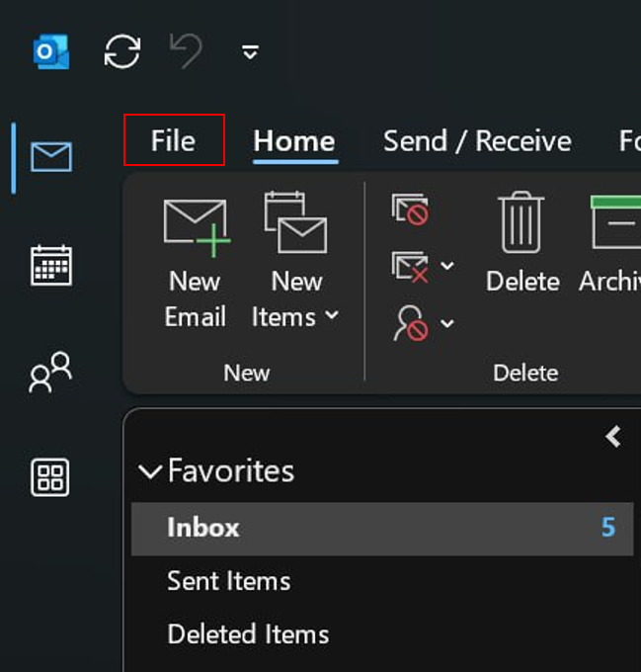Click the Send/Receive All Folders sync icon
This screenshot has width=641, height=672.
122,51
